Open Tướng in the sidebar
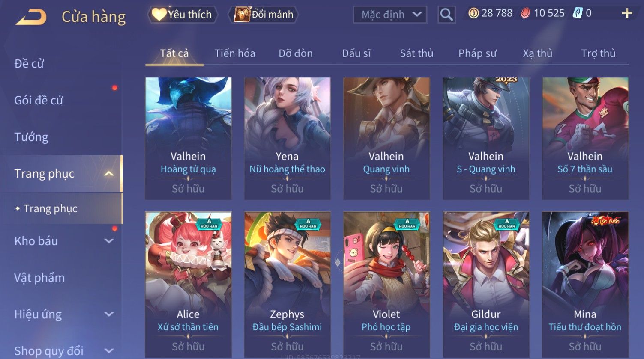The image size is (644, 359). click(31, 137)
